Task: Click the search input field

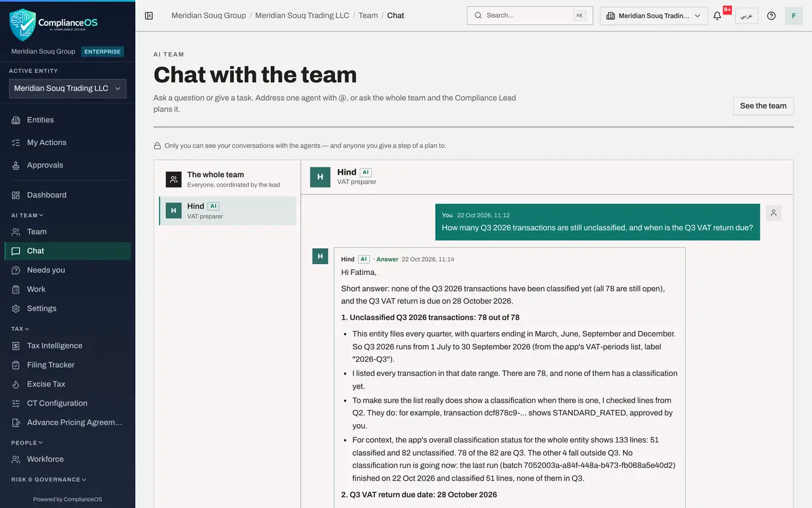Action: [530, 15]
